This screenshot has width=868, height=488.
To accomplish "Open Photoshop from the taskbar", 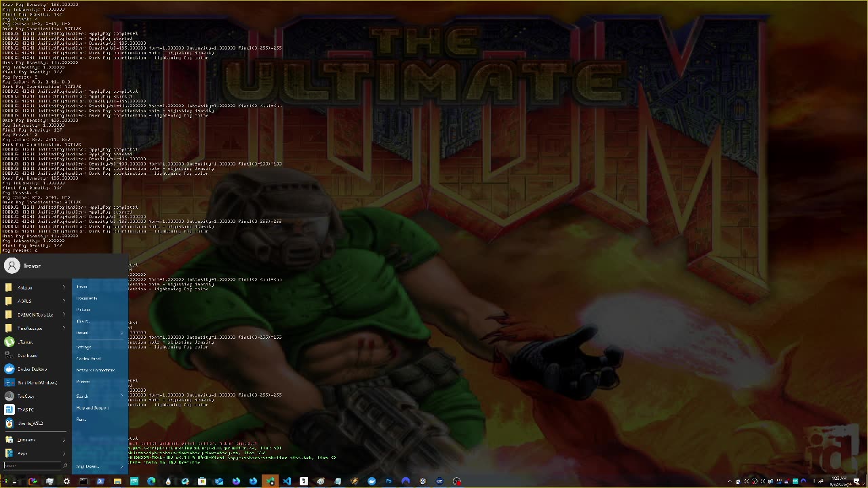I will tap(389, 481).
